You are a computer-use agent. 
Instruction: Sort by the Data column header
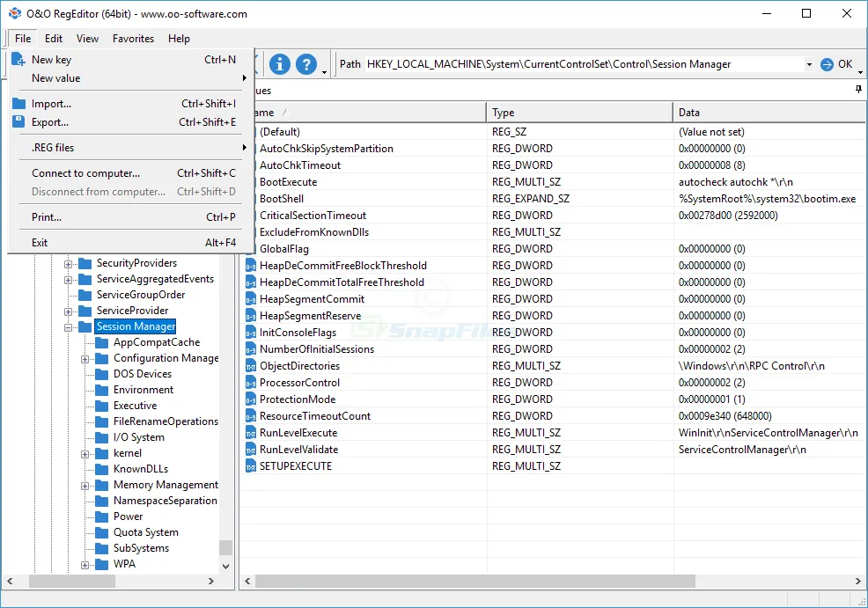(x=769, y=113)
